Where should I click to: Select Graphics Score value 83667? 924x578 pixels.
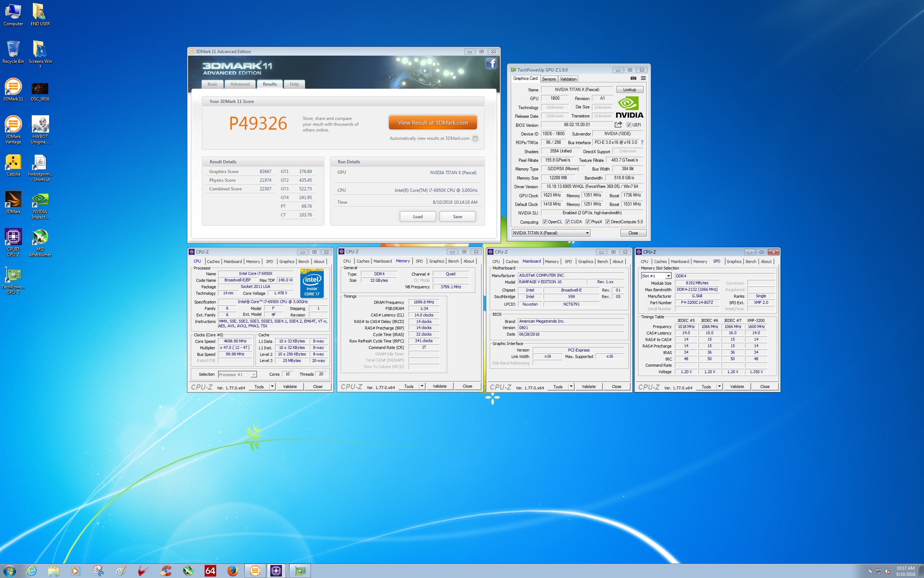tap(265, 171)
